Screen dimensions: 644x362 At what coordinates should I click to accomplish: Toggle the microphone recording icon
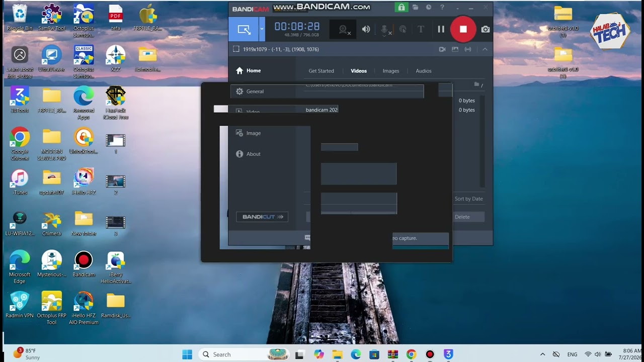[385, 30]
